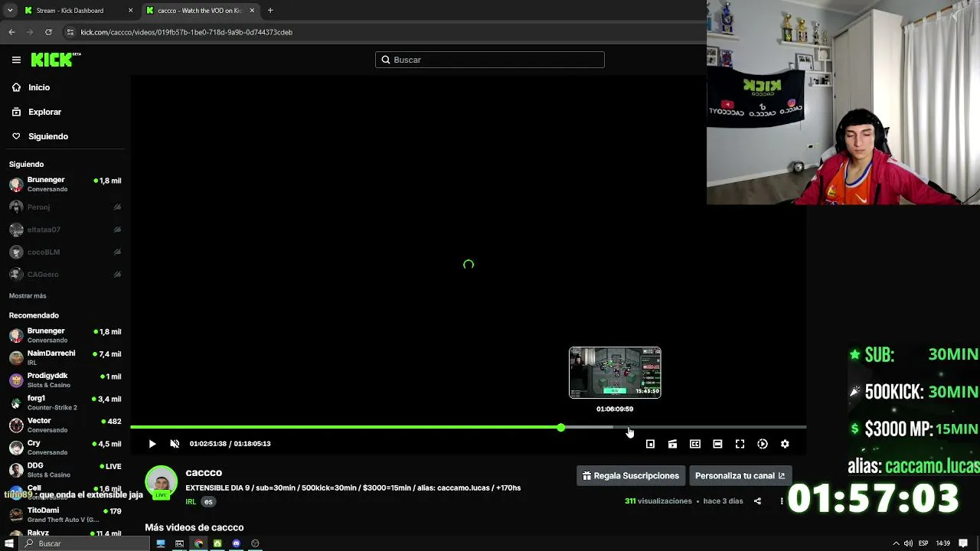The width and height of the screenshot is (980, 551).
Task: Click the IRL category link
Action: click(191, 502)
